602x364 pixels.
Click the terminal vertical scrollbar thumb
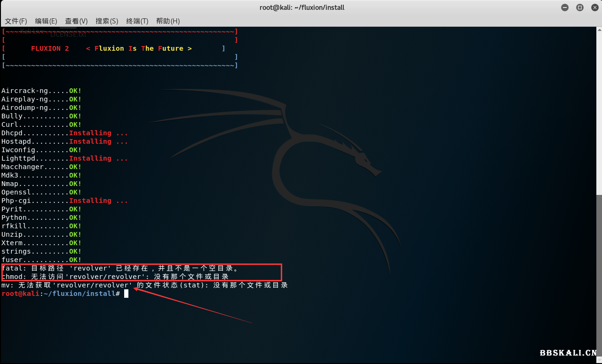599,277
